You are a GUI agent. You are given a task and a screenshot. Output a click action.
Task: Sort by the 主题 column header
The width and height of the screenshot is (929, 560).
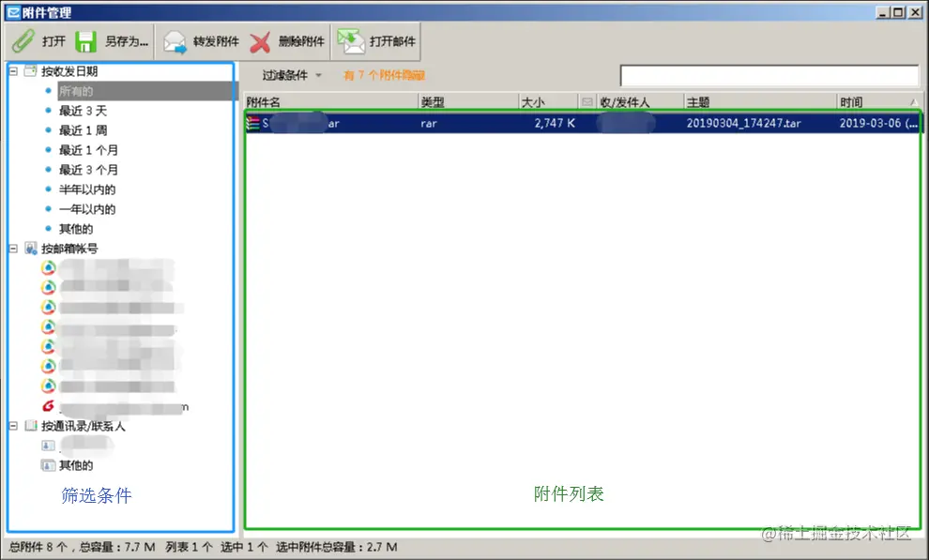pos(760,102)
